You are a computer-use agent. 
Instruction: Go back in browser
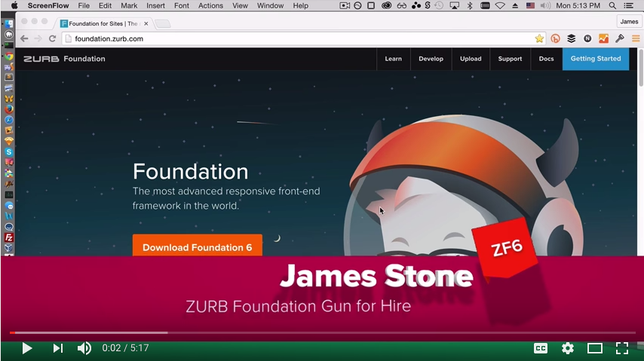(x=24, y=38)
